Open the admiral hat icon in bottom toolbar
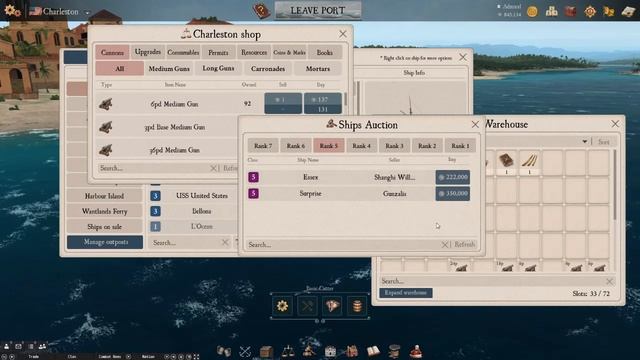Viewport: 640px width, 360px height. [394, 351]
